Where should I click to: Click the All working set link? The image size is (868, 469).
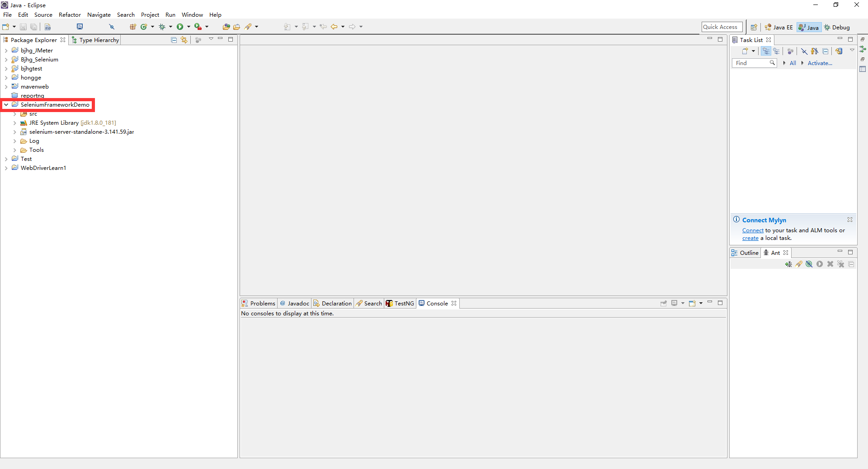793,63
